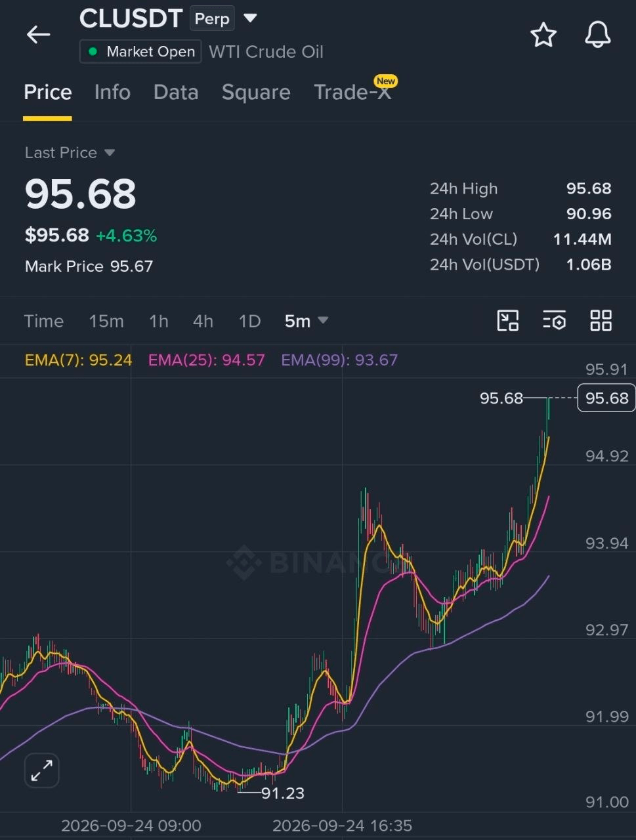Tap the 2026-09-24 09:00 time label
Screen dimensions: 636x840
(x=131, y=826)
